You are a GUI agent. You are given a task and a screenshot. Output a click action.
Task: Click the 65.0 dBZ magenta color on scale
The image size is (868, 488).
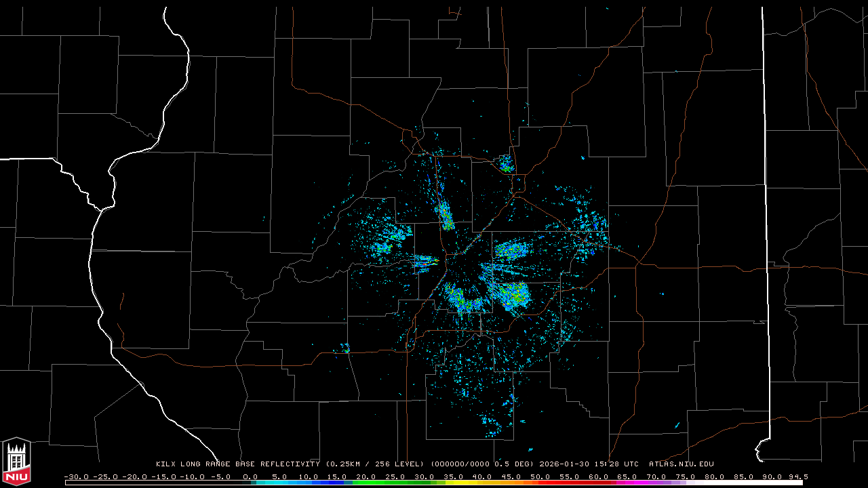627,483
